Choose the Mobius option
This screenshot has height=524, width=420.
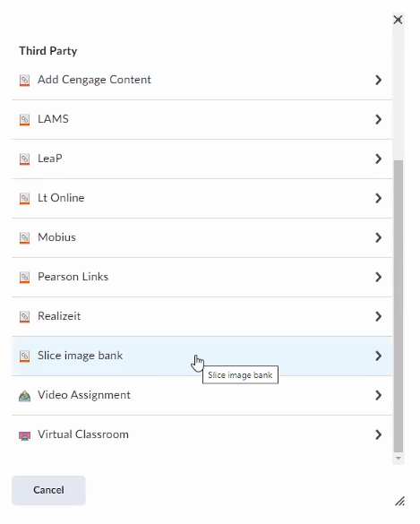(x=201, y=237)
